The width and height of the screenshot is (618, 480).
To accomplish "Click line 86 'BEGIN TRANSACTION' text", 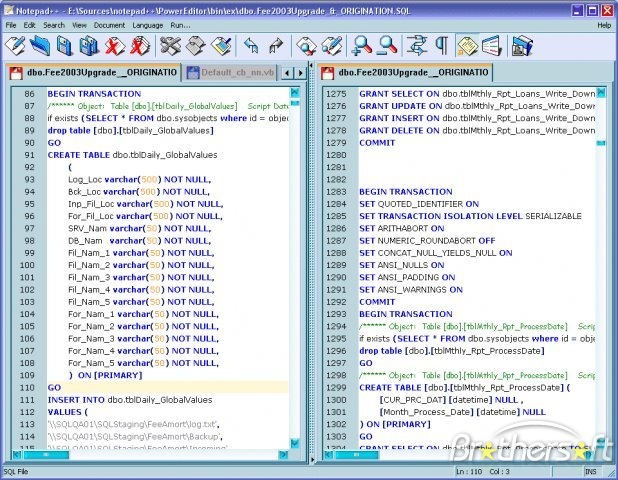I will point(94,94).
